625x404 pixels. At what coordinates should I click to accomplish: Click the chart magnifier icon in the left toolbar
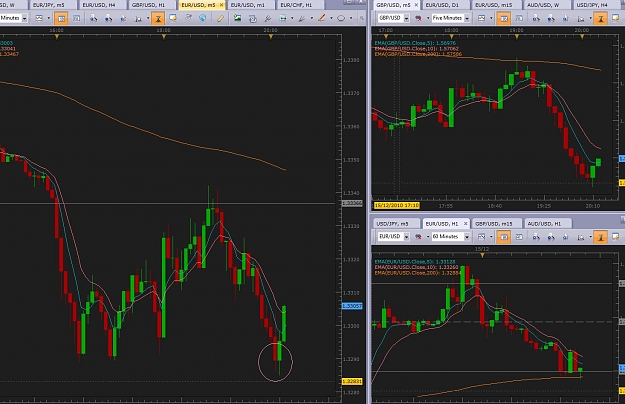point(138,18)
